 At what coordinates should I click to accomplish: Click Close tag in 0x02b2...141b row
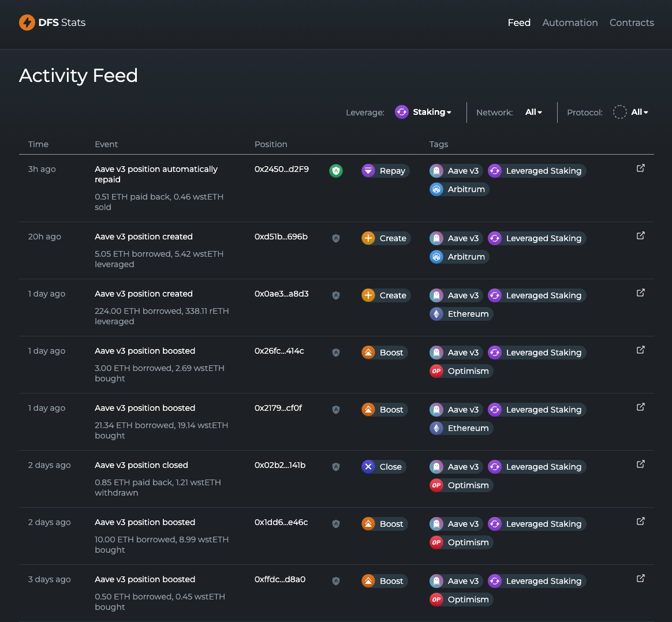[383, 466]
